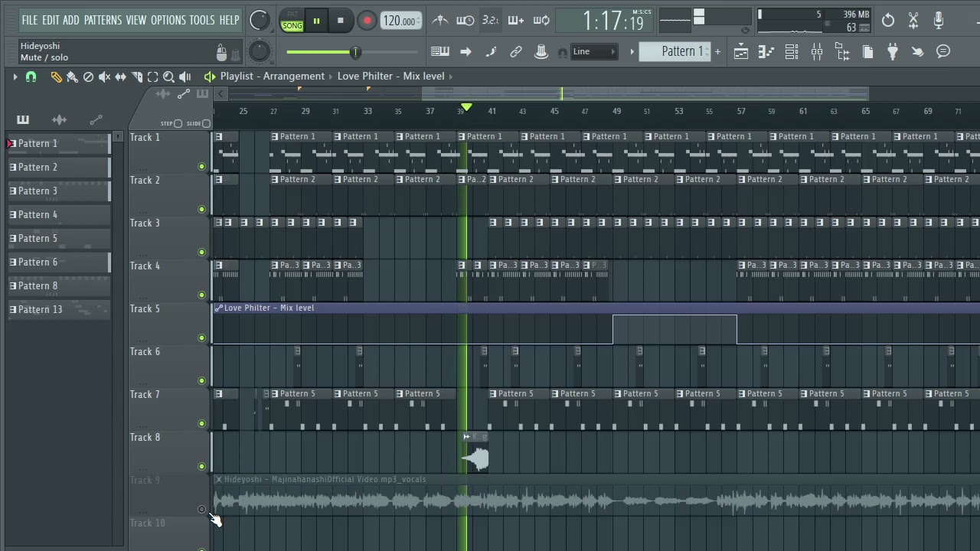Click the microphone one-click recording icon
The height and width of the screenshot is (551, 980).
click(x=939, y=21)
